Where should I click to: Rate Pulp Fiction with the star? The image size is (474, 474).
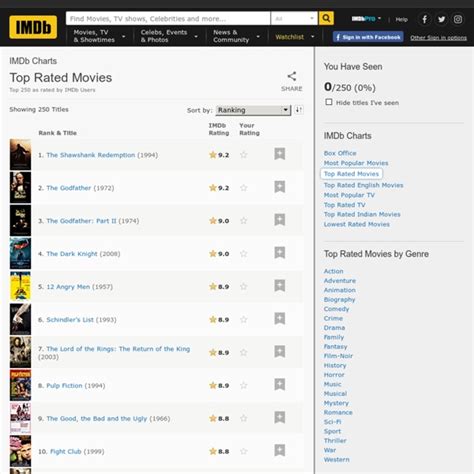[x=244, y=385]
